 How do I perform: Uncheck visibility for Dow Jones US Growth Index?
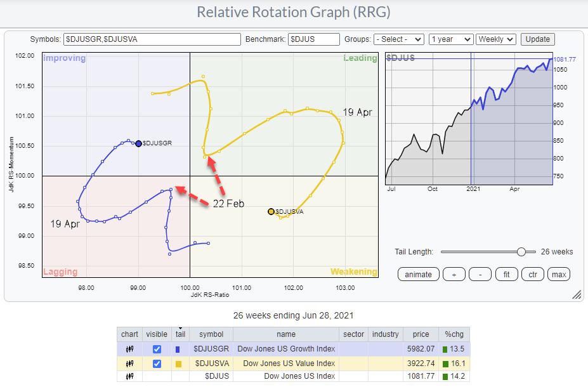(157, 349)
